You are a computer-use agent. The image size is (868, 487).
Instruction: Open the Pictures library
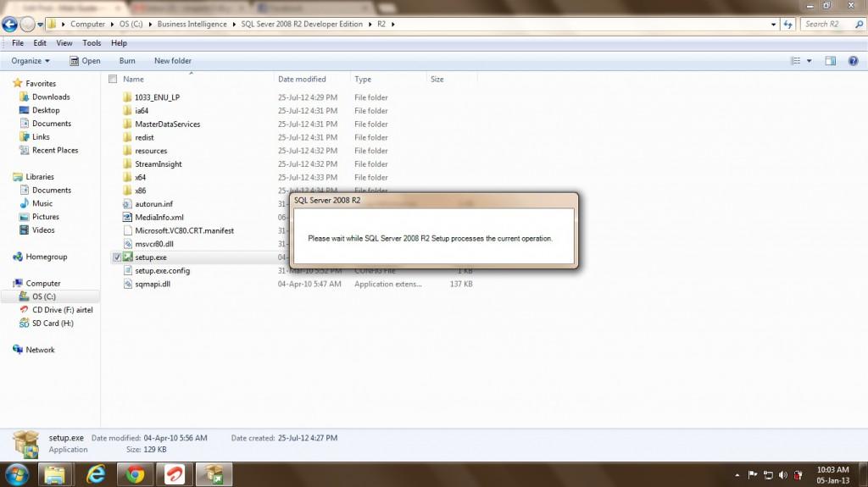(46, 216)
